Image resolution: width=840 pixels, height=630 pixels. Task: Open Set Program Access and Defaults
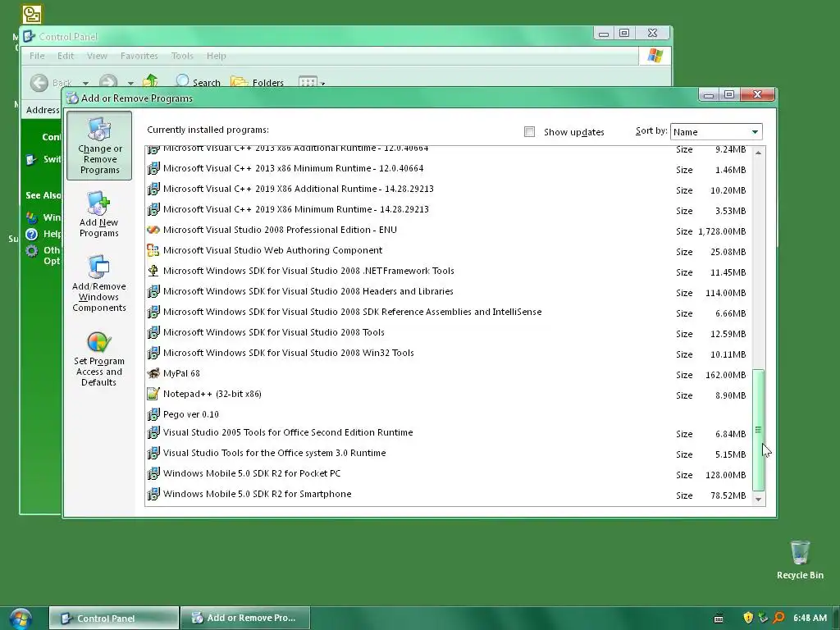98,358
